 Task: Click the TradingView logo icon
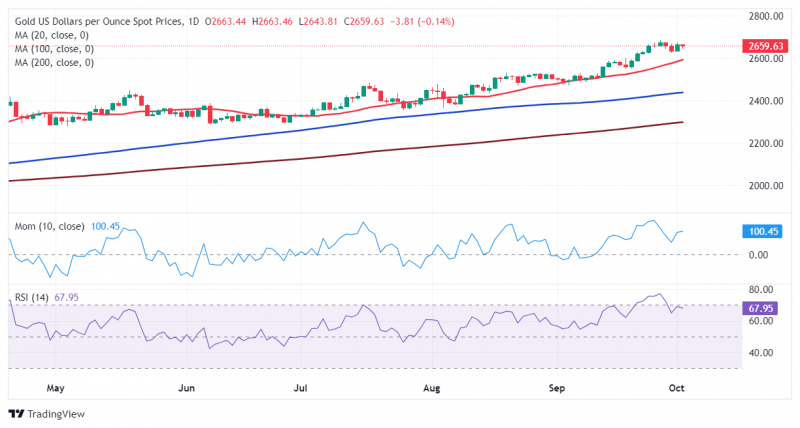[x=17, y=414]
